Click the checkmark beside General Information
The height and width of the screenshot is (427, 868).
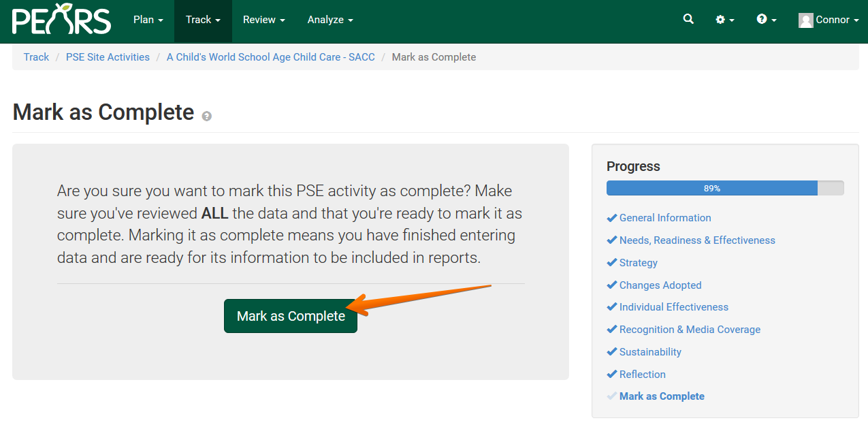(611, 217)
